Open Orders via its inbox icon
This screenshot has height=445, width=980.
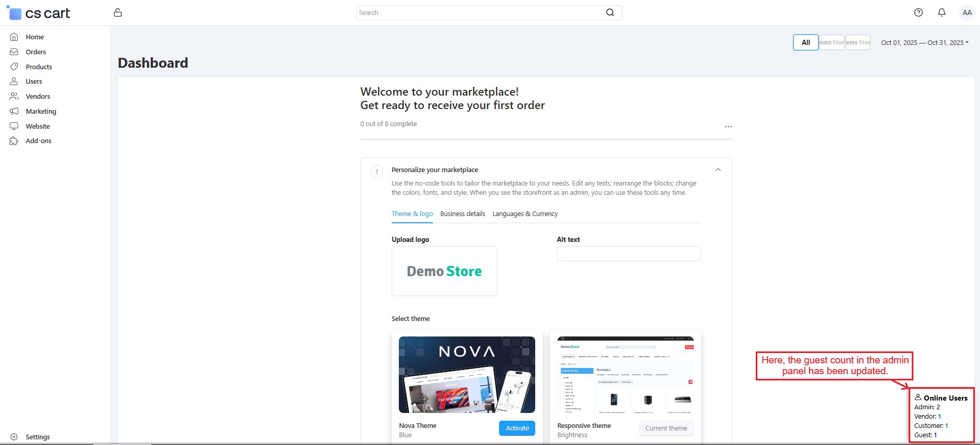point(14,52)
